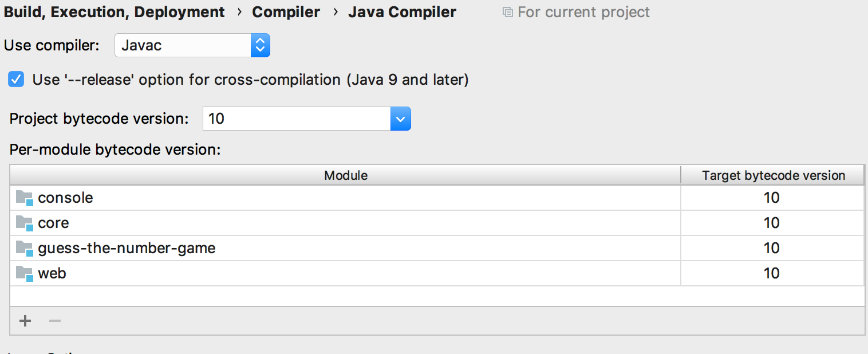
Task: Click the Module column header
Action: 345,175
